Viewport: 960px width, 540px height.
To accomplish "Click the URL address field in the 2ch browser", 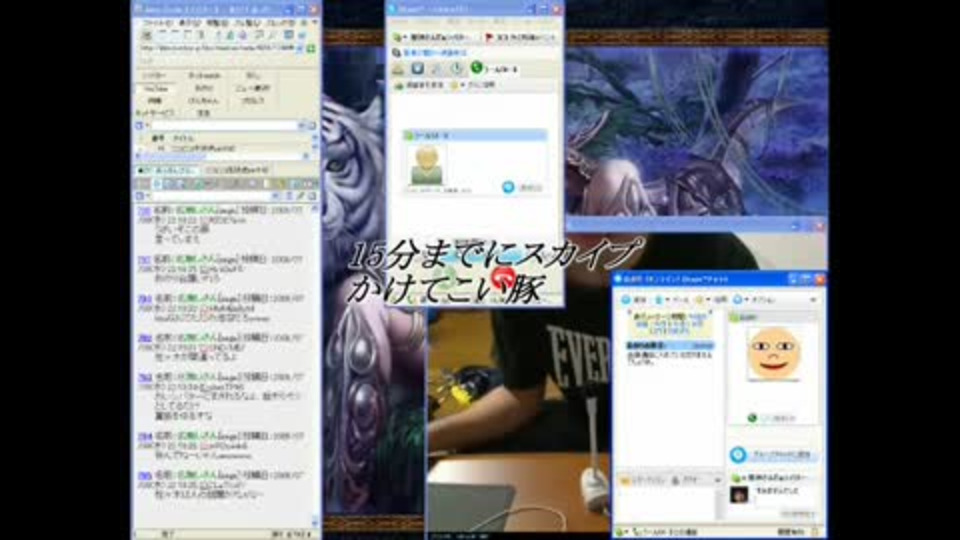I will pos(217,48).
